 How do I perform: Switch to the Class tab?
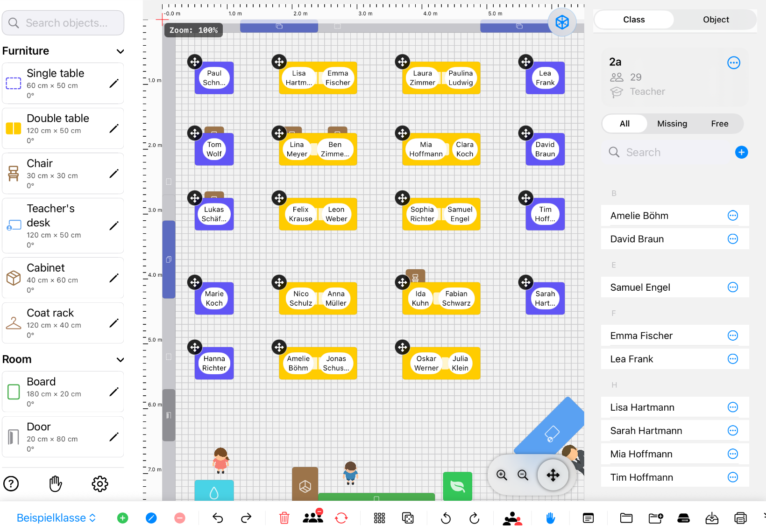tap(634, 20)
